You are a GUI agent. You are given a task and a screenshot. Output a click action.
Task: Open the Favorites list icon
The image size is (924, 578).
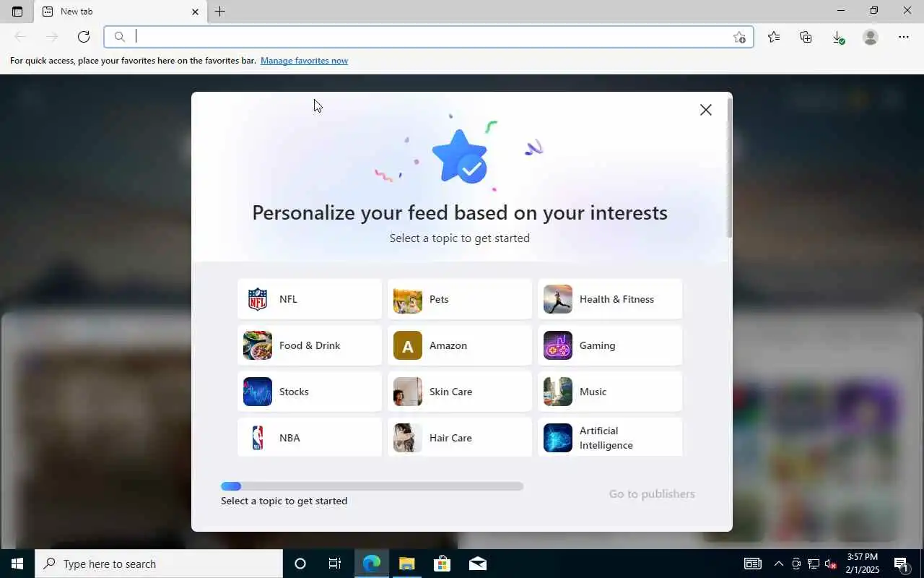coord(774,37)
